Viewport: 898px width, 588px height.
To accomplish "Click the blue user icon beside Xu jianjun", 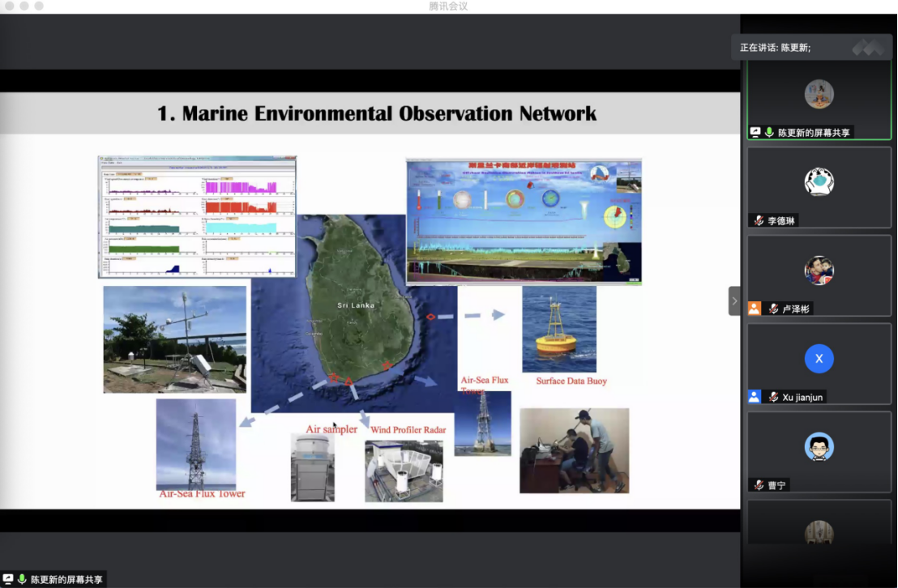I will (x=755, y=397).
